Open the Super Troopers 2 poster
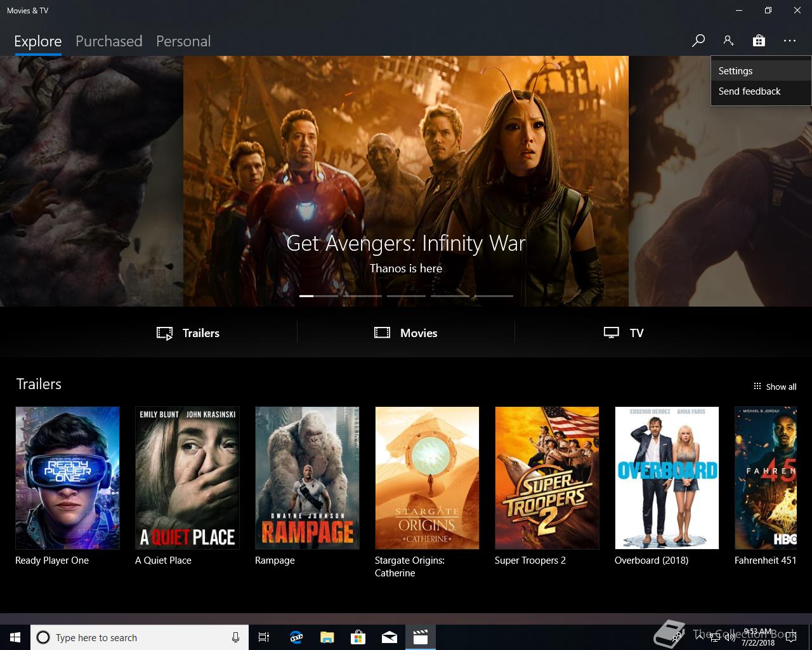Image resolution: width=812 pixels, height=650 pixels. tap(547, 478)
